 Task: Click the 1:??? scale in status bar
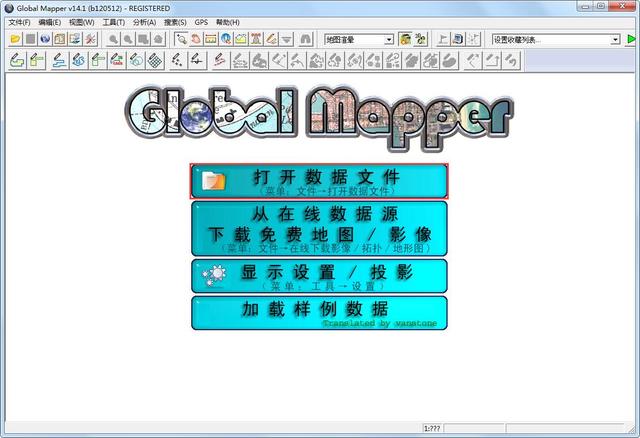(432, 428)
